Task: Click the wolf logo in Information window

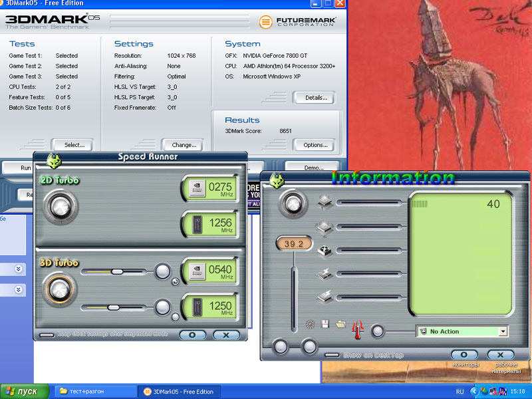Action: (277, 180)
